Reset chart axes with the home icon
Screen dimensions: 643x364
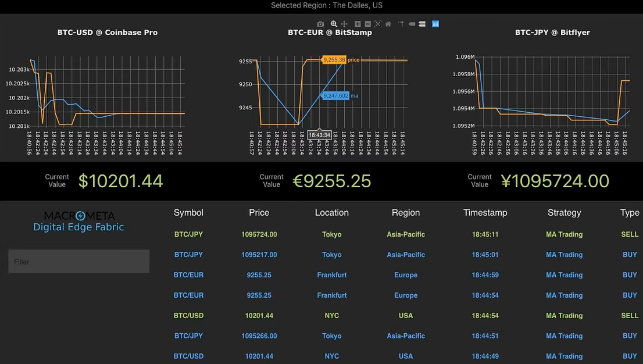pos(387,24)
